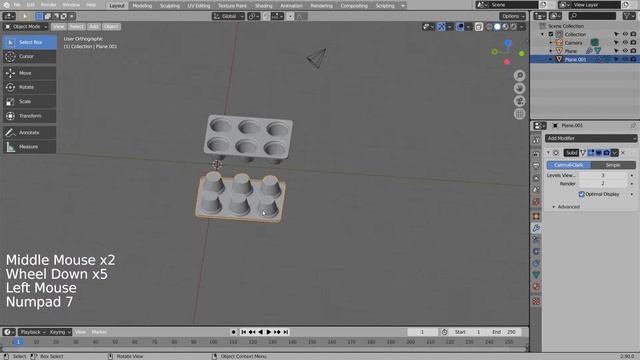The width and height of the screenshot is (640, 360).
Task: Switch orthographic/perspective grid icon
Action: point(519,114)
